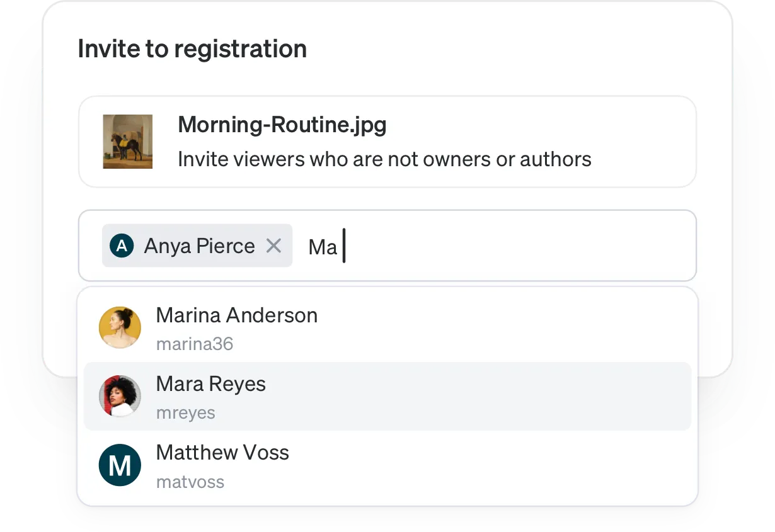Screen dimensions: 775x532
Task: Click the Morning-Routine.jpg file name
Action: point(282,125)
